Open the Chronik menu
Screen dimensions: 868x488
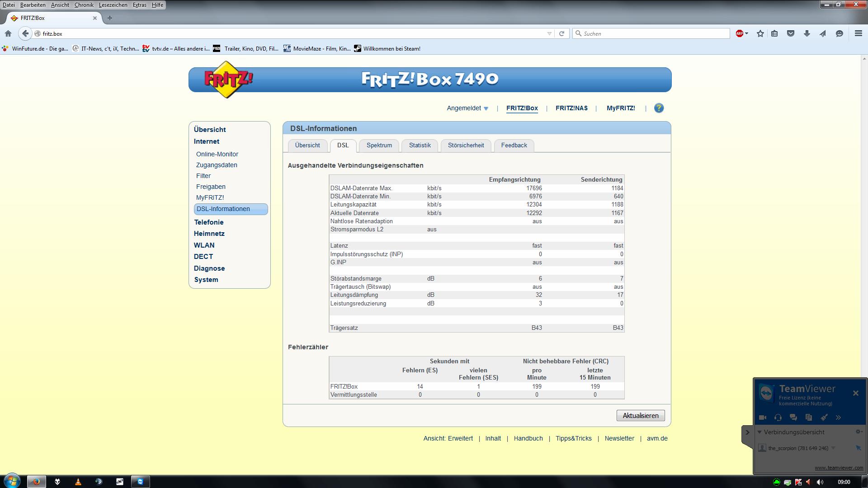[x=84, y=5]
